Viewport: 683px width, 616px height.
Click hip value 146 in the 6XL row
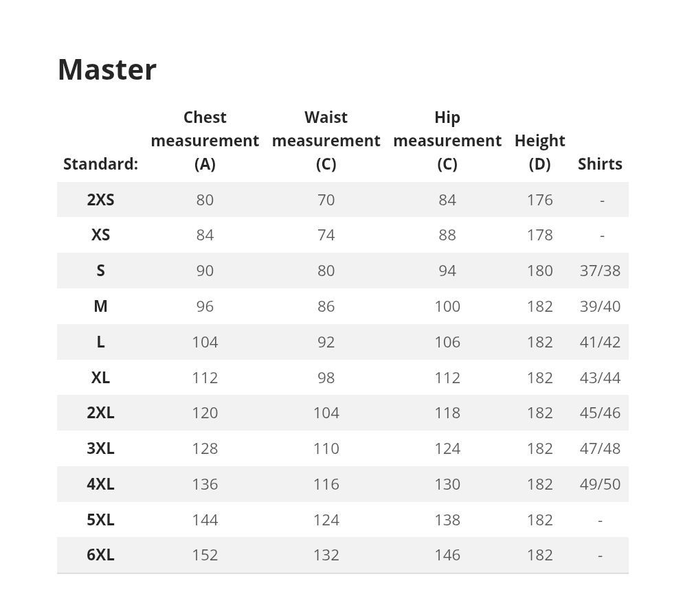tap(447, 555)
